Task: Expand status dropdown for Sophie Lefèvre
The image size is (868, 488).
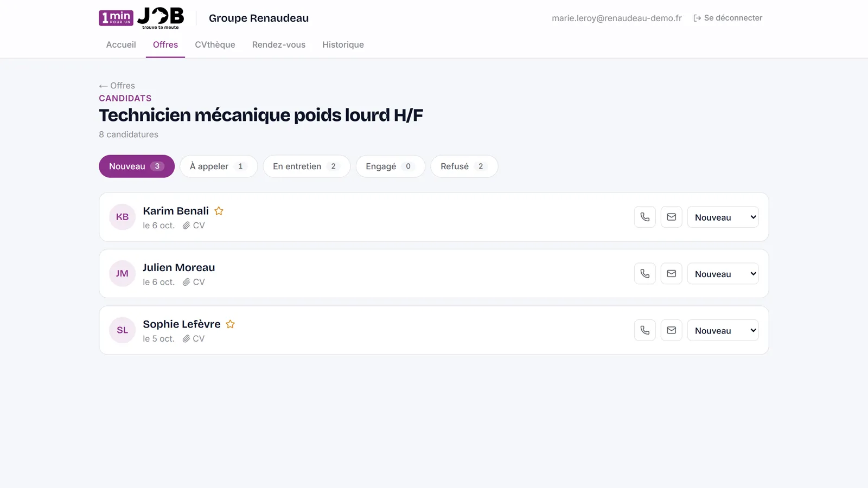Action: (723, 330)
